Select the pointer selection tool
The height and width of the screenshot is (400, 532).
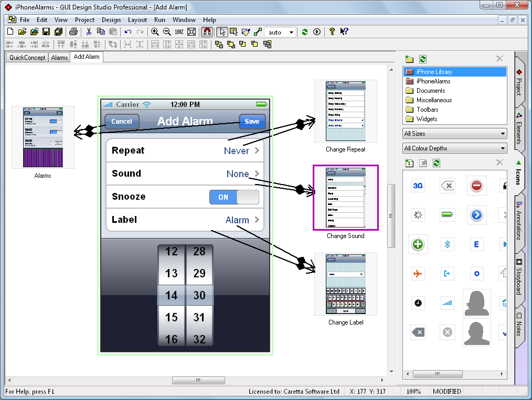222,32
